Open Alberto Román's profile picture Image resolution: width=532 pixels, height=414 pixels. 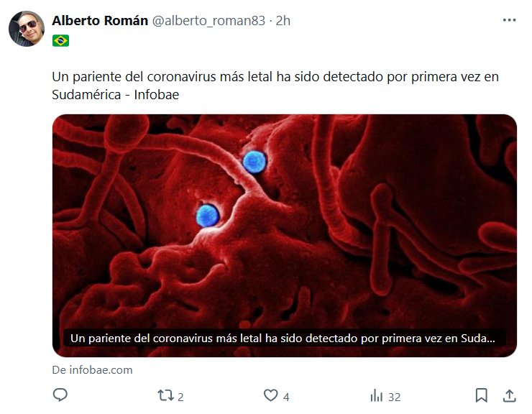pos(27,29)
